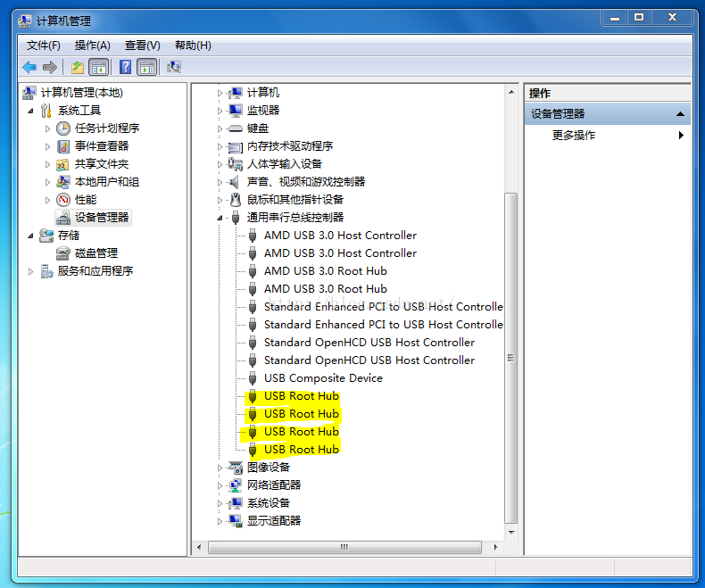Expand the 内存技术驱动程序 category
The height and width of the screenshot is (588, 705).
point(220,146)
